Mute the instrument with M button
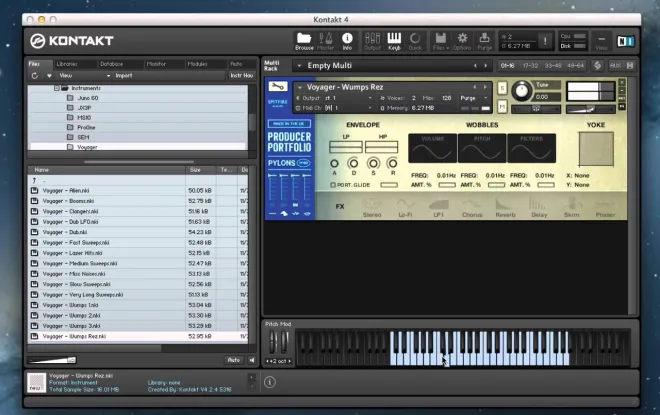Image resolution: width=660 pixels, height=415 pixels. tap(502, 106)
